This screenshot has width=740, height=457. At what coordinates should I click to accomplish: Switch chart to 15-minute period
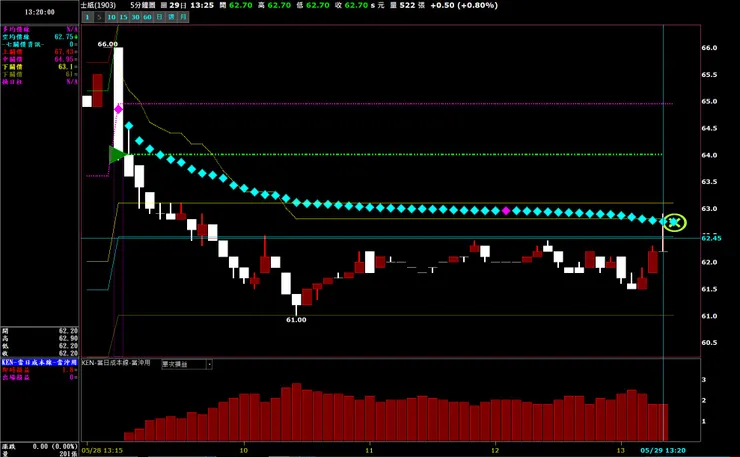click(x=123, y=17)
